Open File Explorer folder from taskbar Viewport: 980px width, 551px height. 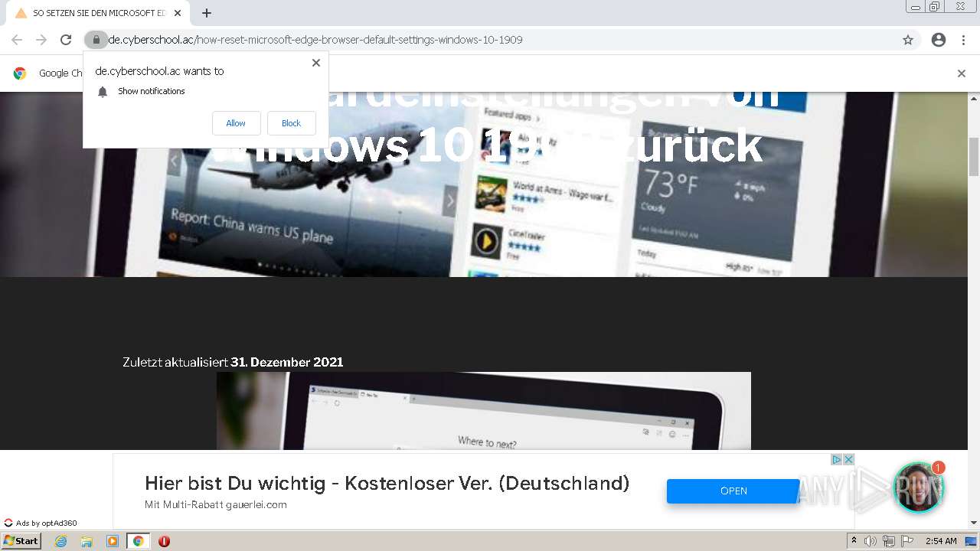87,541
